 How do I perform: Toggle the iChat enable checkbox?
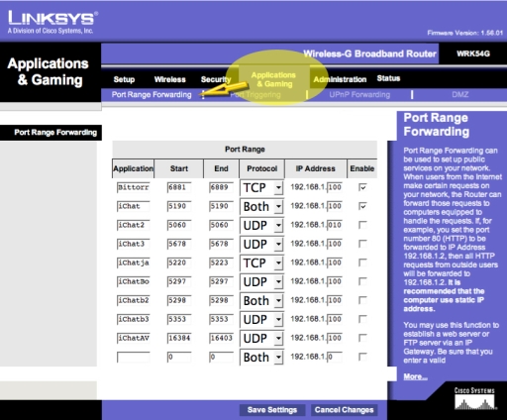(x=362, y=206)
